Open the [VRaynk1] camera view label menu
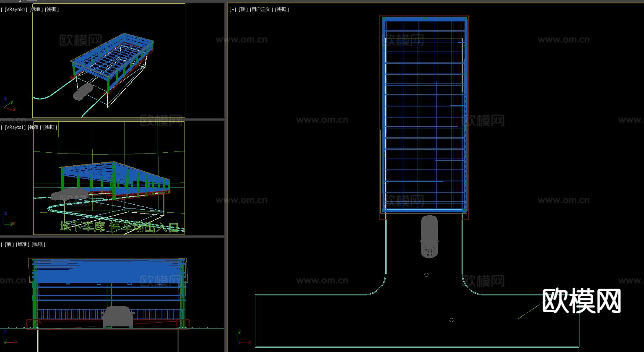Viewport: 644px width, 352px height. coord(16,9)
